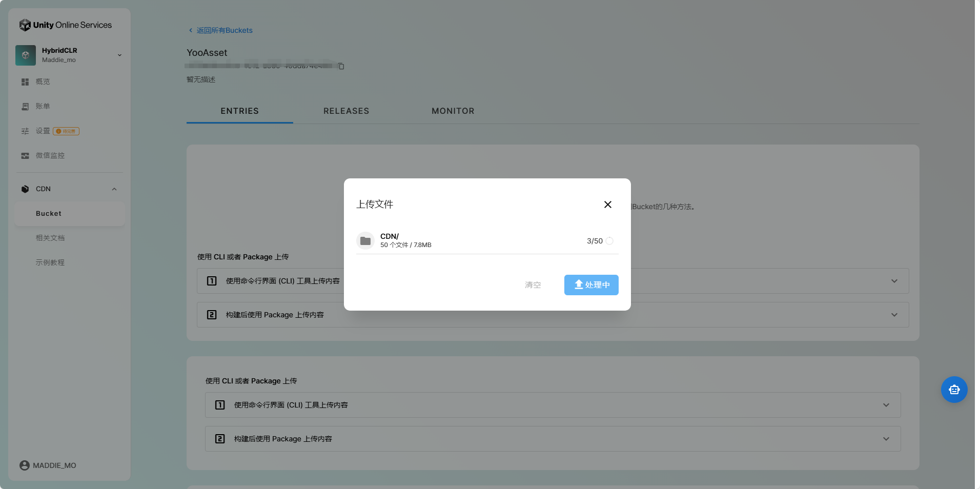Open lower 构建后使用 Package 上传内容 row
980x489 pixels.
(x=553, y=439)
